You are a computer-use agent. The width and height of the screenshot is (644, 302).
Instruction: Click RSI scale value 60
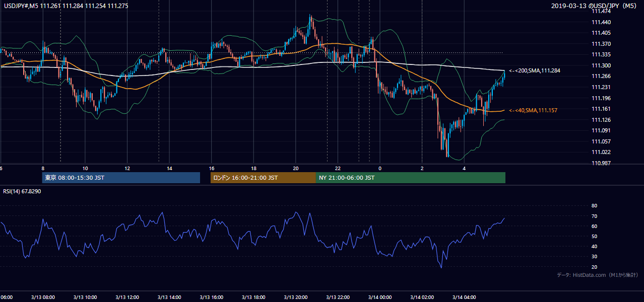coord(594,226)
